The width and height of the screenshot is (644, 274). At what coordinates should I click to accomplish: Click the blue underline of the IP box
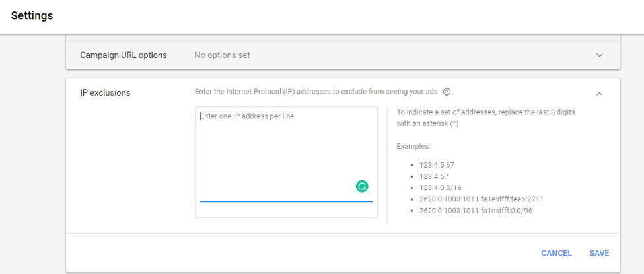tap(286, 201)
